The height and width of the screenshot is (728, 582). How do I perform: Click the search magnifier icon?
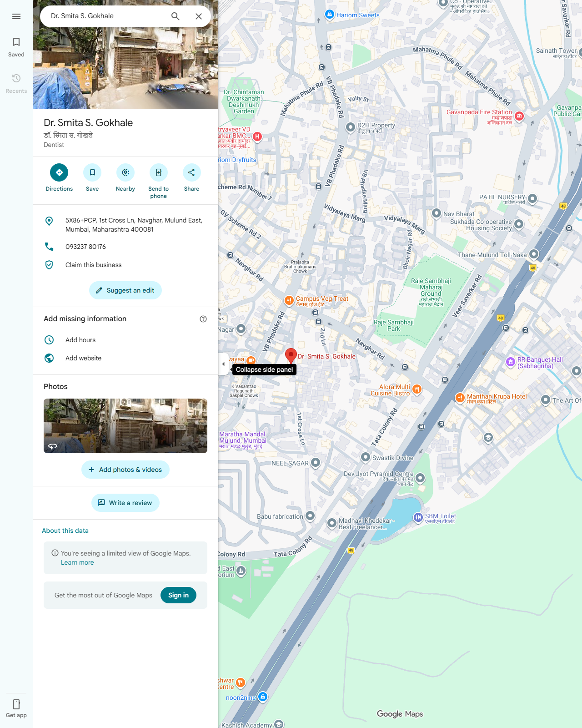click(x=176, y=16)
